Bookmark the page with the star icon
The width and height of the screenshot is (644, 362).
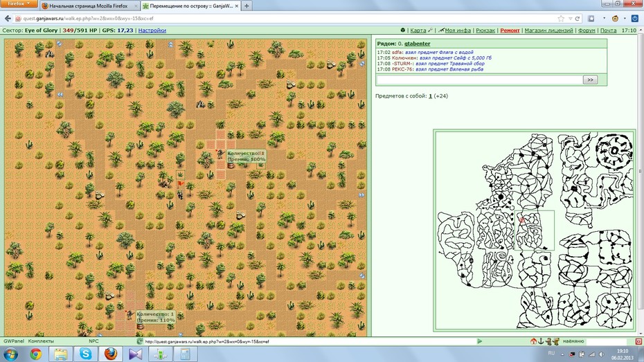tap(561, 19)
